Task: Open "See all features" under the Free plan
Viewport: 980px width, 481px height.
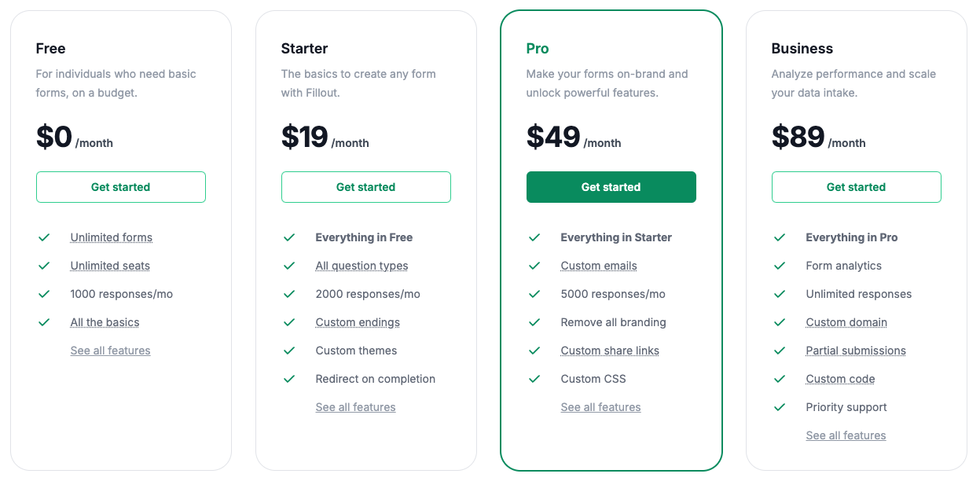Action: point(110,351)
